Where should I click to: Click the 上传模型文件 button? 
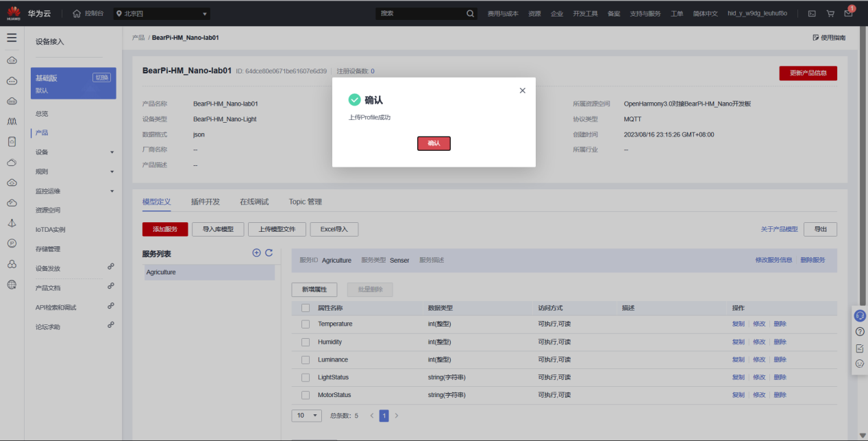pos(277,229)
